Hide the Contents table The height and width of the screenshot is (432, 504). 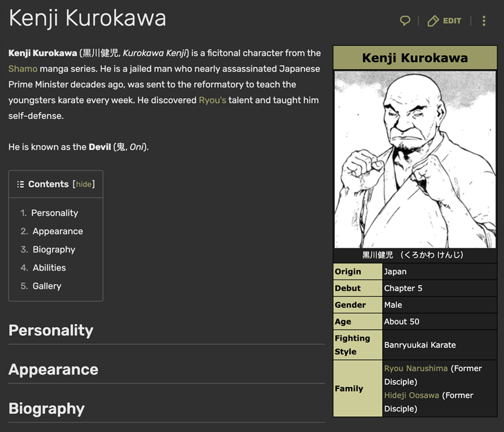click(x=84, y=184)
